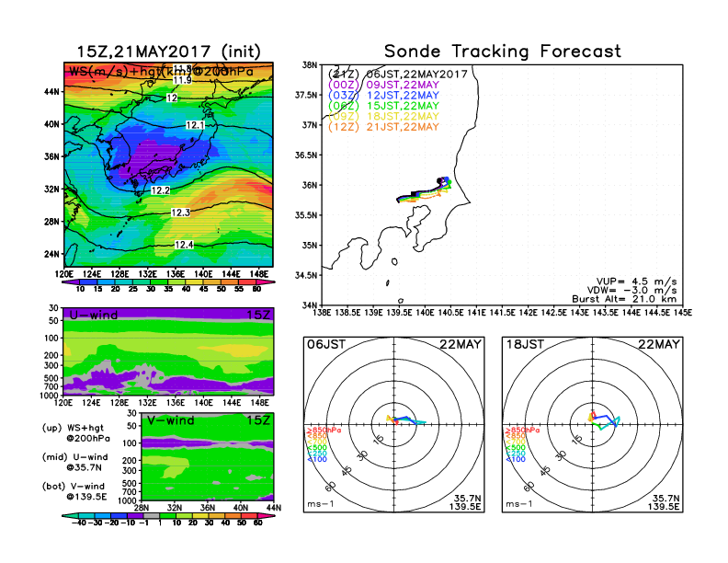Click the "18JST" hodograph title
The width and height of the screenshot is (728, 563).
(525, 344)
